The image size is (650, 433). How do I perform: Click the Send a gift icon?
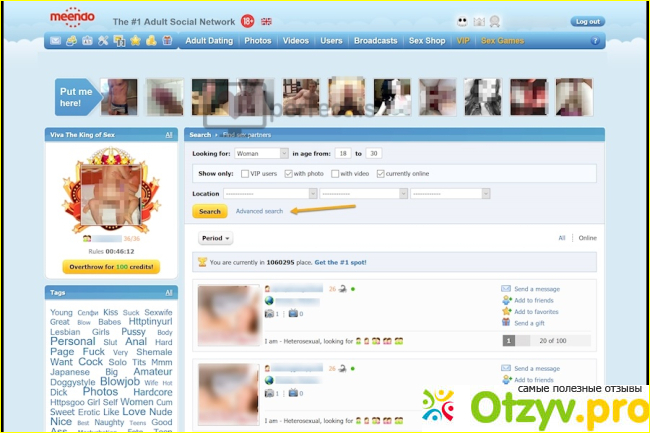point(506,324)
